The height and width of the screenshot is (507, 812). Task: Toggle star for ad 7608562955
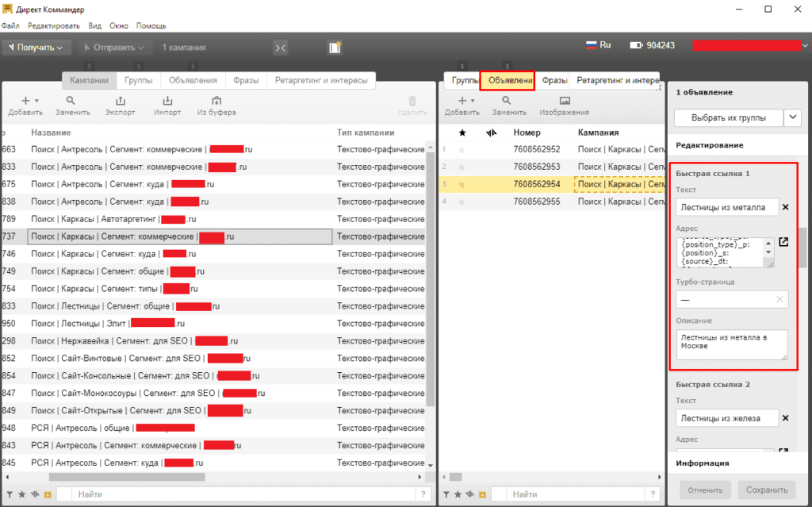(462, 202)
